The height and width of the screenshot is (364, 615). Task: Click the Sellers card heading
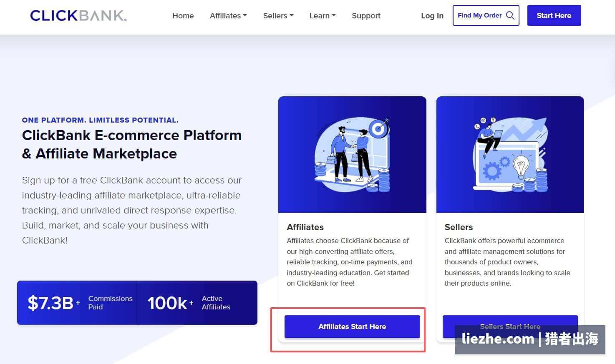pyautogui.click(x=459, y=227)
